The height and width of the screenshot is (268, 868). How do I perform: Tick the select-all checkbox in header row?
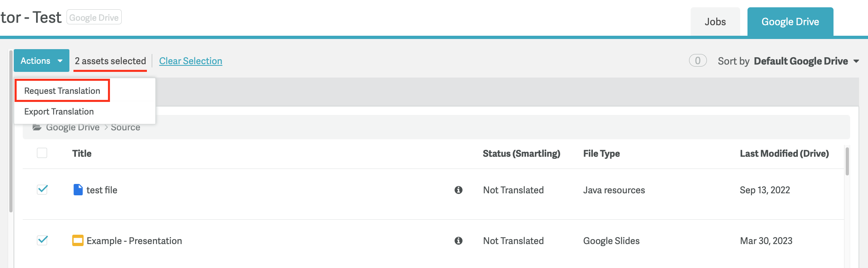pos(42,153)
